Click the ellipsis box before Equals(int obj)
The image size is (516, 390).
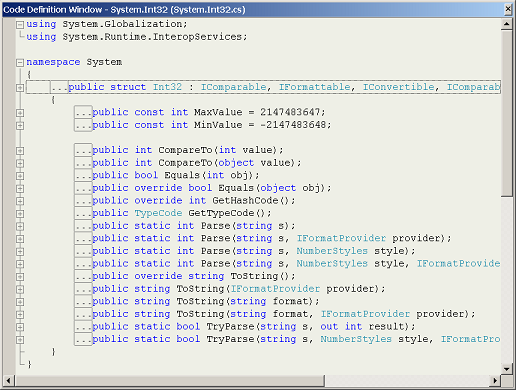[83, 175]
